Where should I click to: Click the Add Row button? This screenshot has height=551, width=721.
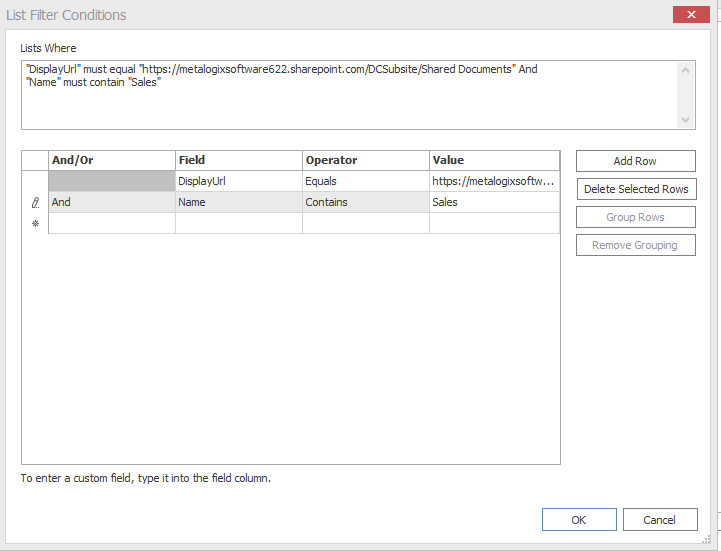point(635,161)
